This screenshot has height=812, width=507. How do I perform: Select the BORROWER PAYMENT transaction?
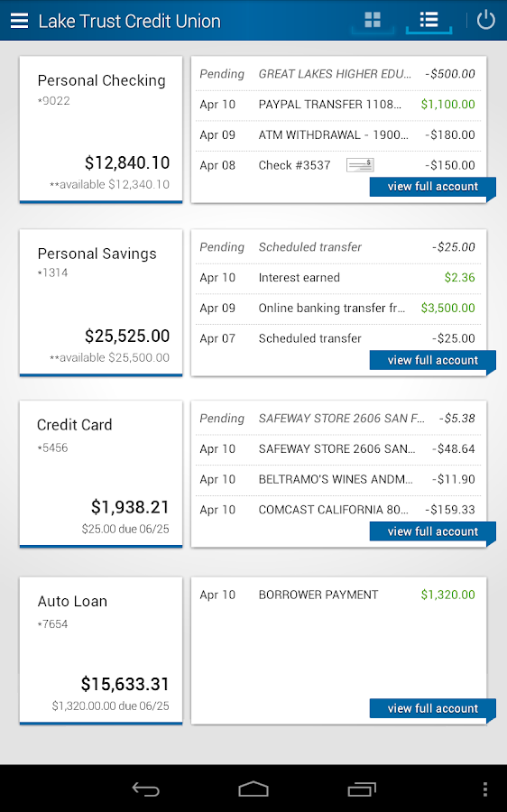pyautogui.click(x=337, y=595)
